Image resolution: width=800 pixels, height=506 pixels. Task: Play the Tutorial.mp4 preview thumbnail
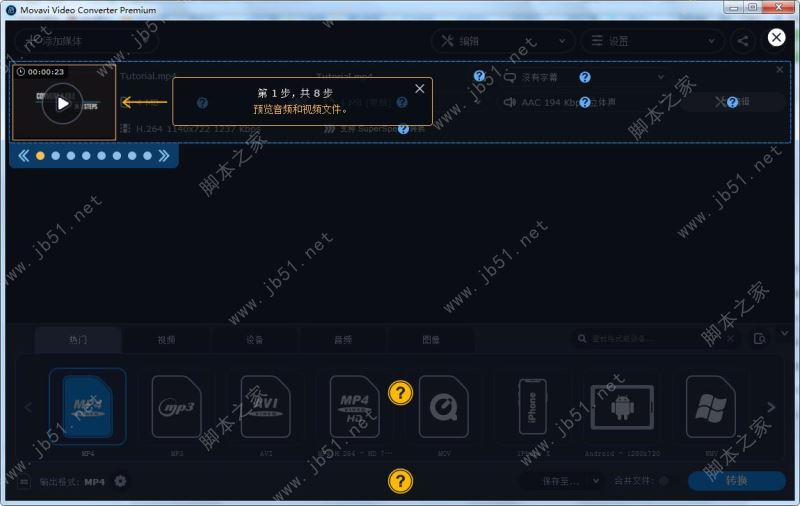tap(62, 104)
